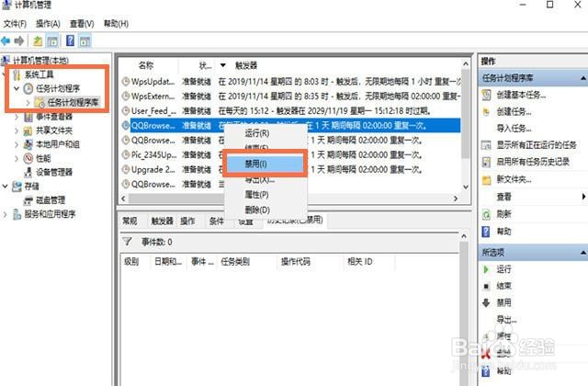Select the WpsExtern... task row
This screenshot has width=588, height=386.
(290, 96)
